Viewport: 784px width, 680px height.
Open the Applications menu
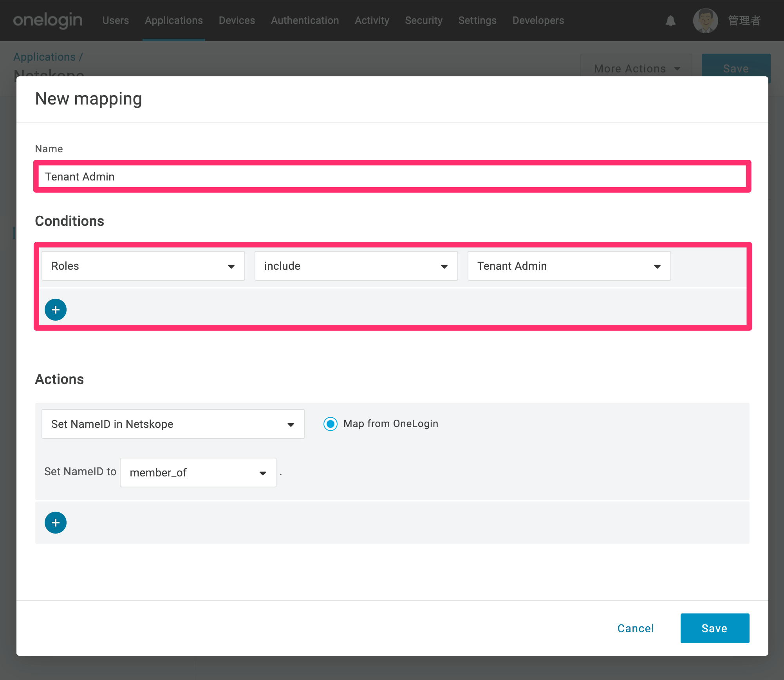pos(174,20)
